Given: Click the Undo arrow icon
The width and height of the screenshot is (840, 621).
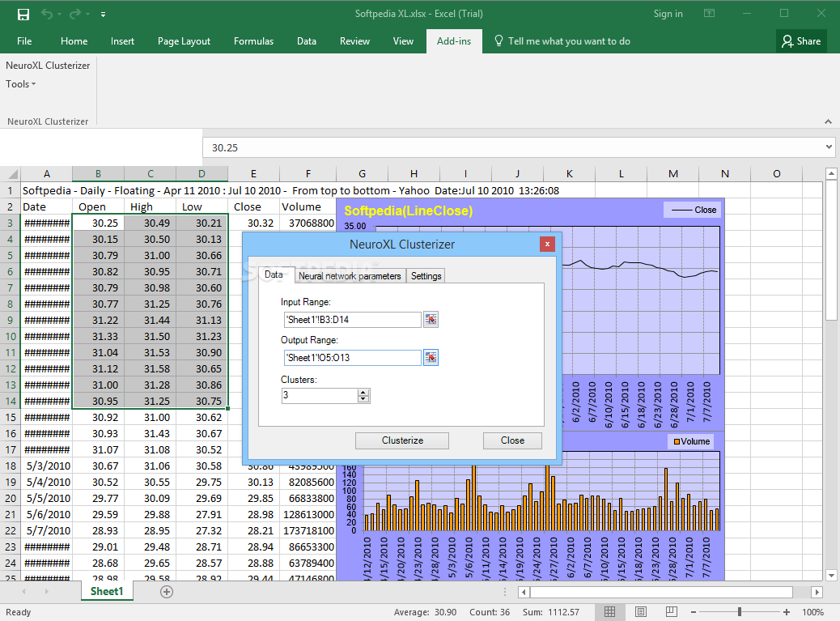Looking at the screenshot, I should pos(47,14).
